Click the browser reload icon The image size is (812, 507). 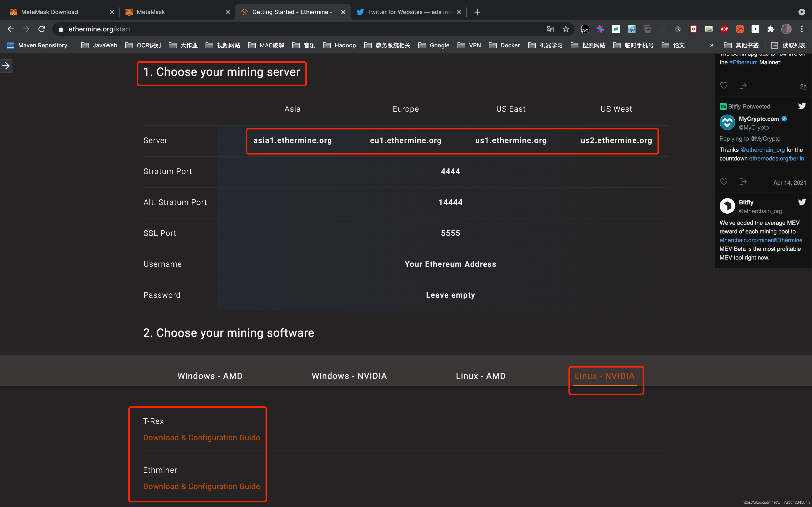(x=42, y=29)
